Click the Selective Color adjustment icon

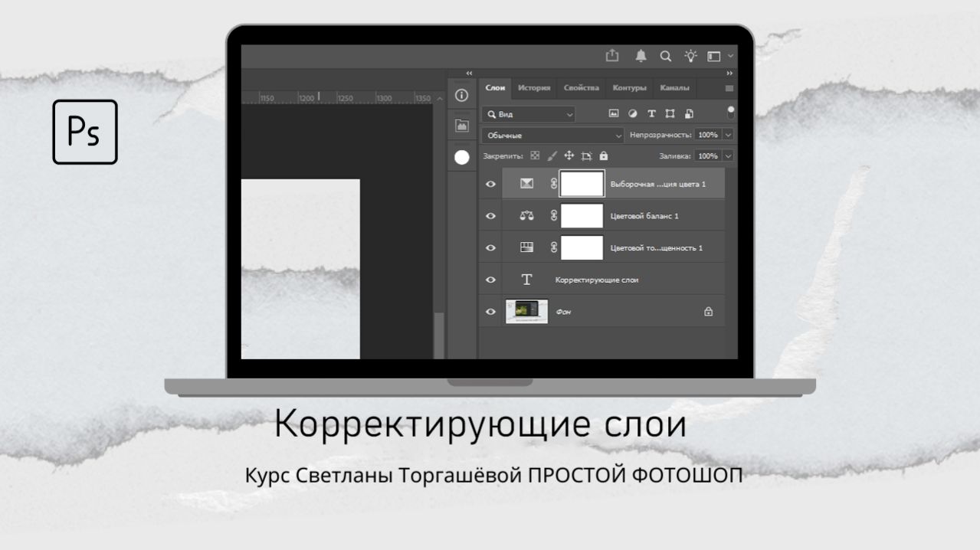[x=526, y=184]
